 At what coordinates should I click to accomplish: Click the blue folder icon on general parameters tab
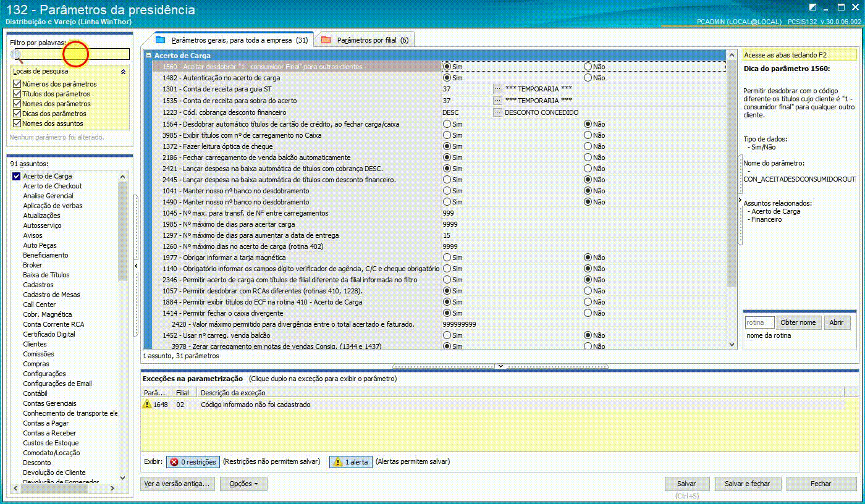click(x=161, y=40)
